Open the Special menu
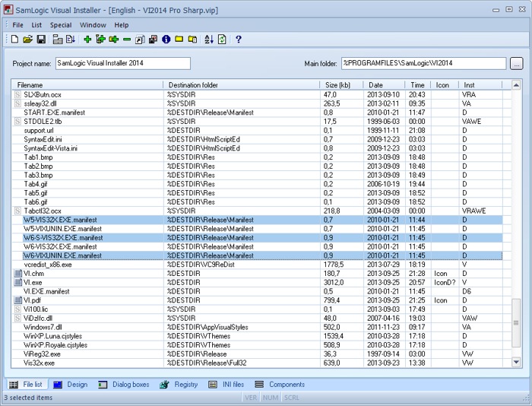This screenshot has height=406, width=532. click(x=61, y=25)
